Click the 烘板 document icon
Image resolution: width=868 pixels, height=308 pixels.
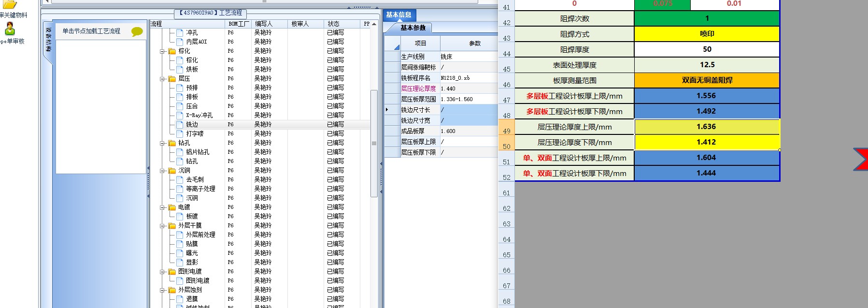click(x=180, y=69)
